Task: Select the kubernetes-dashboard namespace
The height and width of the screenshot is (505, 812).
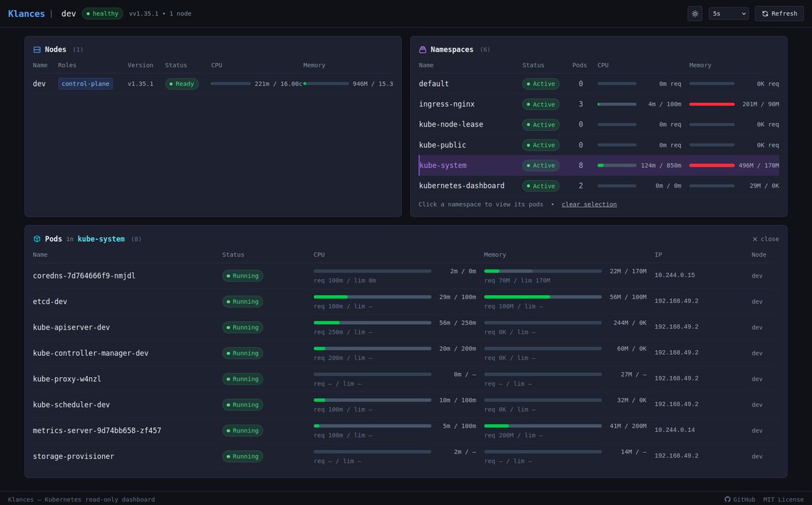Action: [599, 185]
